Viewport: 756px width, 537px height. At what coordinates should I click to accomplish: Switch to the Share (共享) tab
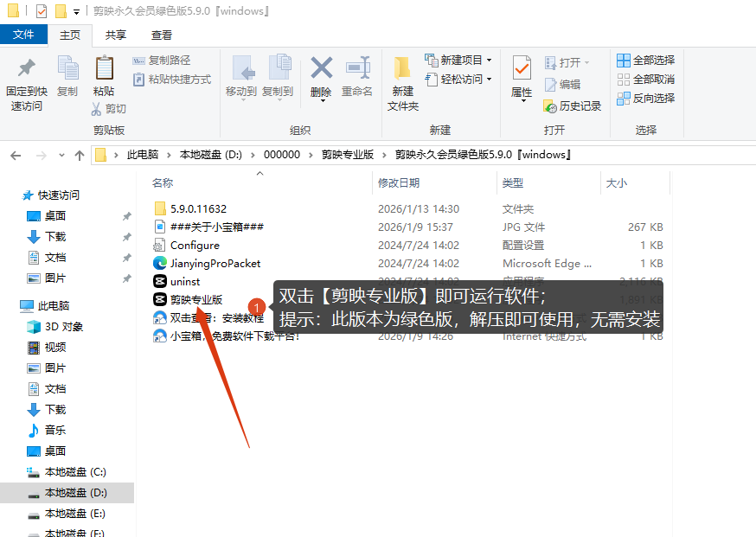115,35
